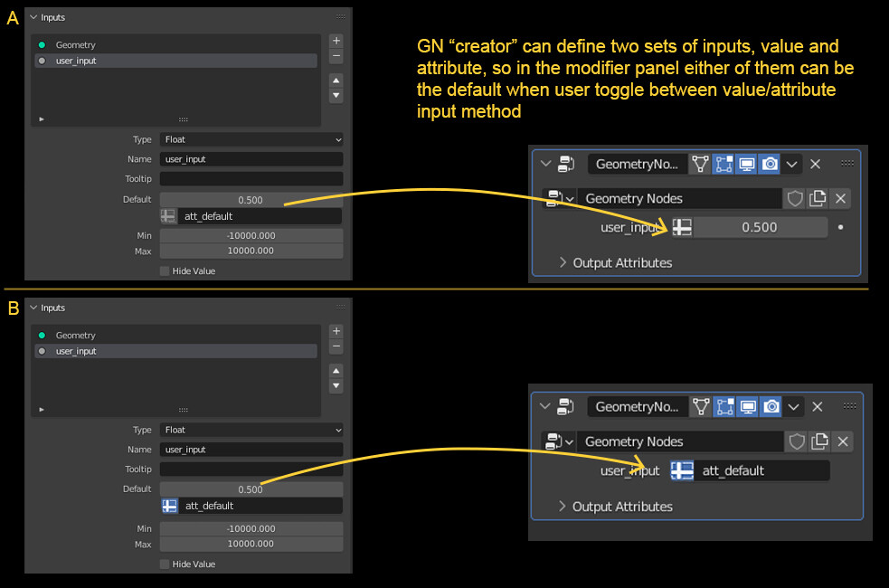Screen dimensions: 889x588
Task: Remove the upper GeometryNodes modifier
Action: (x=816, y=165)
